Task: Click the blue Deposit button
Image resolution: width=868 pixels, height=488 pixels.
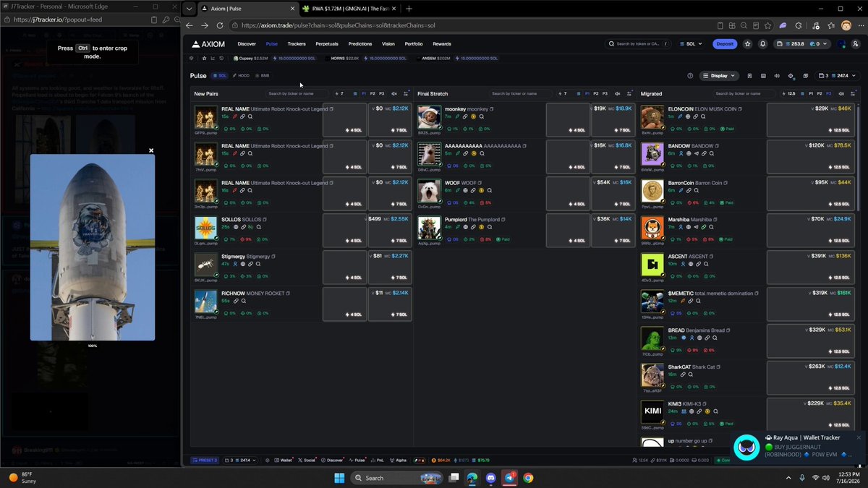Action: point(724,43)
